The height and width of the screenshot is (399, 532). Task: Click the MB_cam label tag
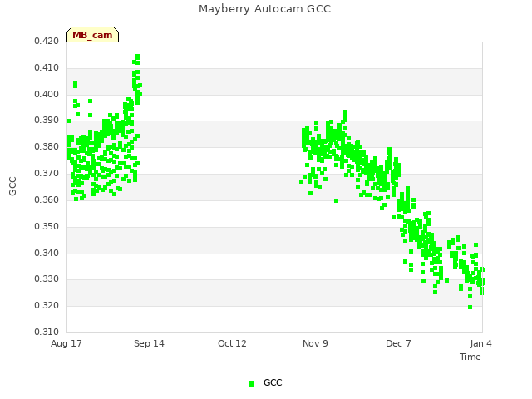point(92,35)
